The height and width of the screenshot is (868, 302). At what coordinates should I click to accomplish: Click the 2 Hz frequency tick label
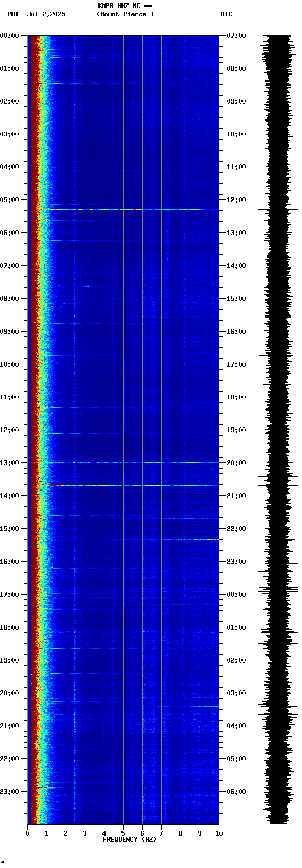point(66,833)
